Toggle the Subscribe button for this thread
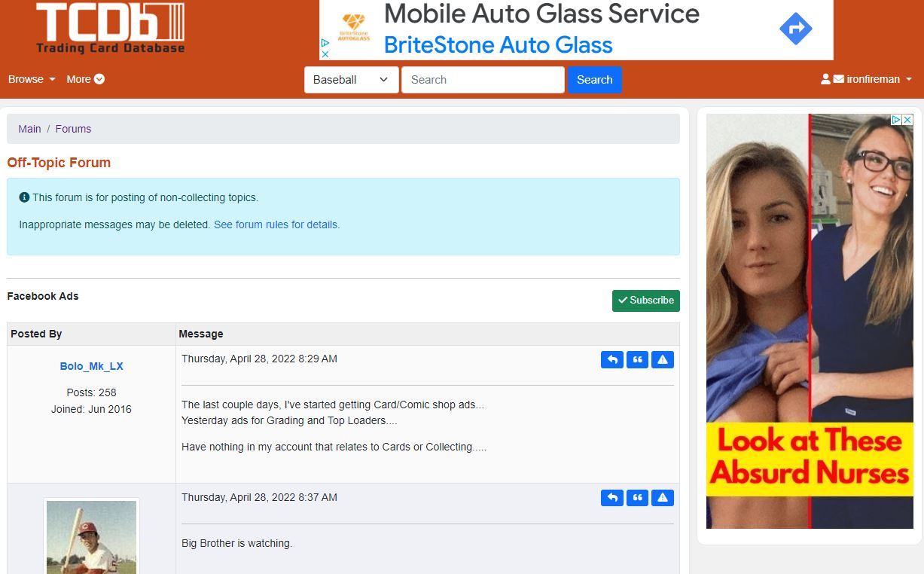Screen dimensions: 924x574 pos(646,301)
